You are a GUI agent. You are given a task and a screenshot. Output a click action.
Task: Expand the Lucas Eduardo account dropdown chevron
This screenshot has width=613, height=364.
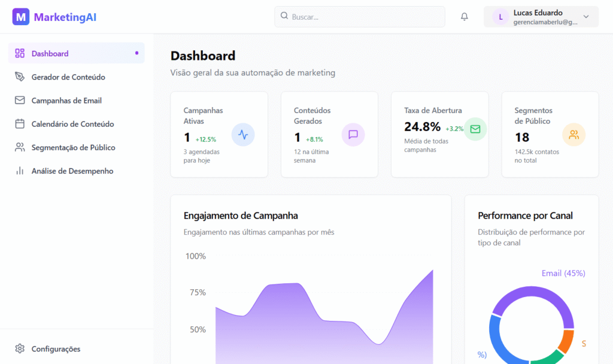pyautogui.click(x=586, y=17)
